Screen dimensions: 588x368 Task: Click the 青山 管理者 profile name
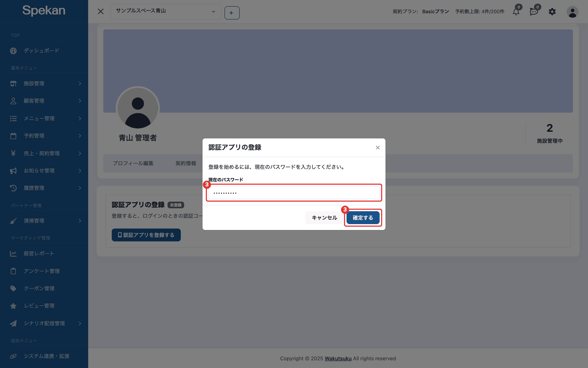[x=138, y=138]
